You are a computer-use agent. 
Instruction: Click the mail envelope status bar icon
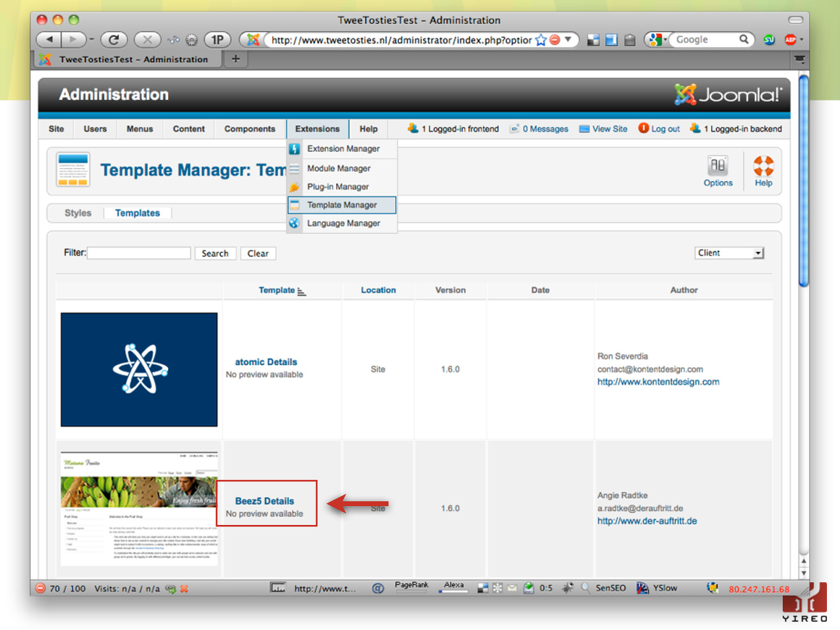(x=512, y=588)
